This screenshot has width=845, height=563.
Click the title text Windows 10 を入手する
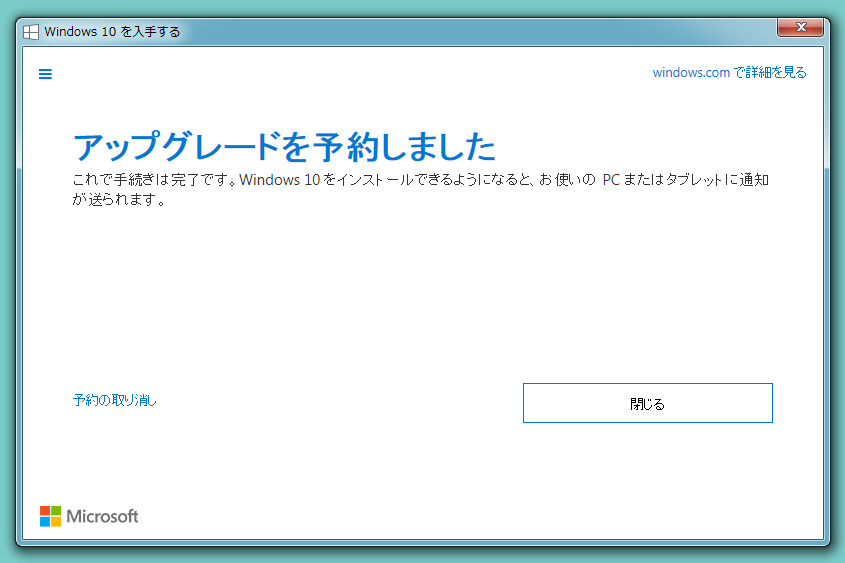pos(112,32)
